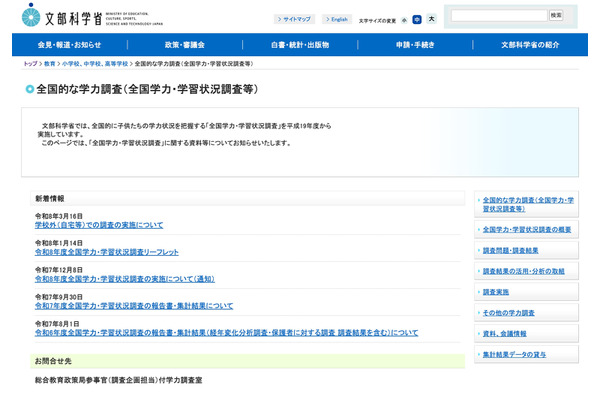This screenshot has height=400, width=600.
Task: Open sidebar link 集計結果データの貸与
Action: coord(514,355)
